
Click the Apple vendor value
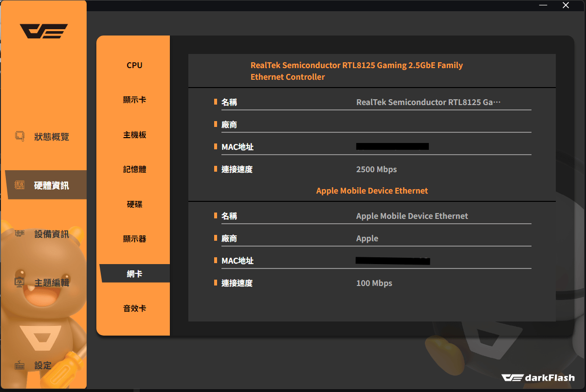click(x=367, y=238)
